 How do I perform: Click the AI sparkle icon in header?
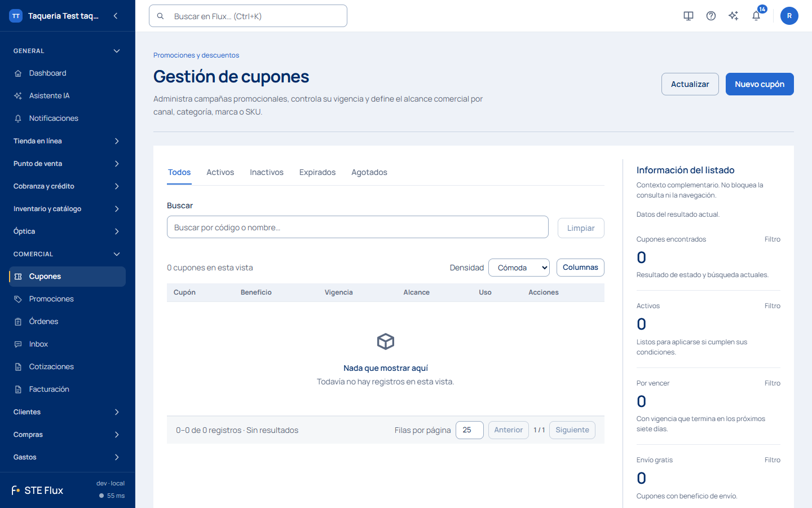tap(734, 16)
